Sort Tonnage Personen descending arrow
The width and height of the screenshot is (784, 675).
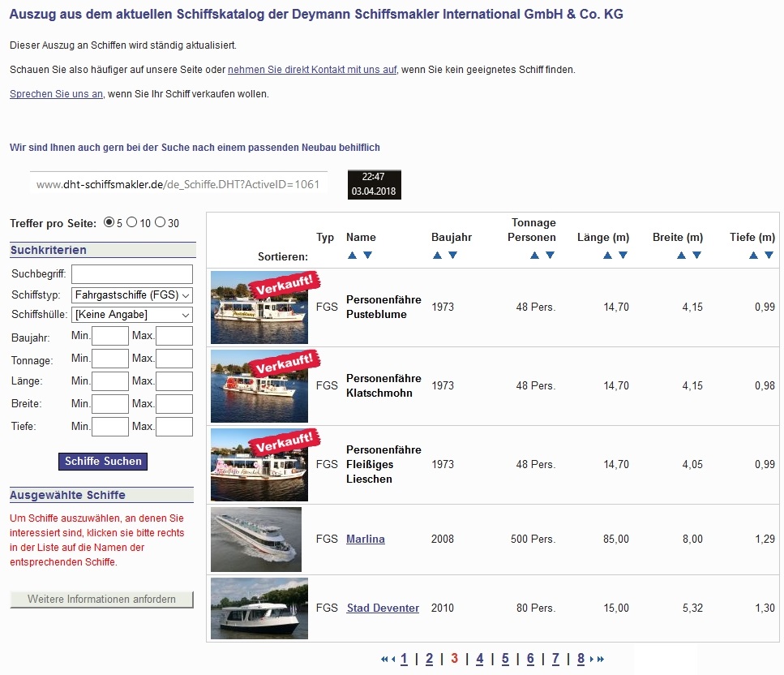(550, 256)
